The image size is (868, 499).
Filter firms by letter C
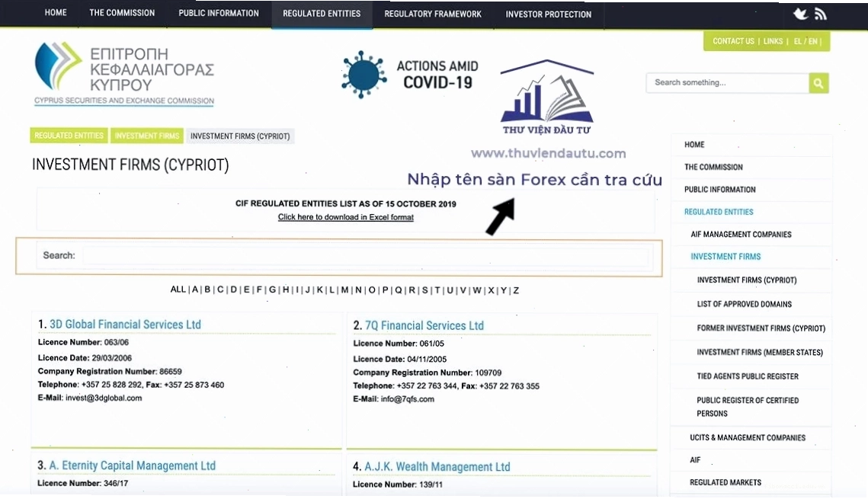pyautogui.click(x=220, y=289)
